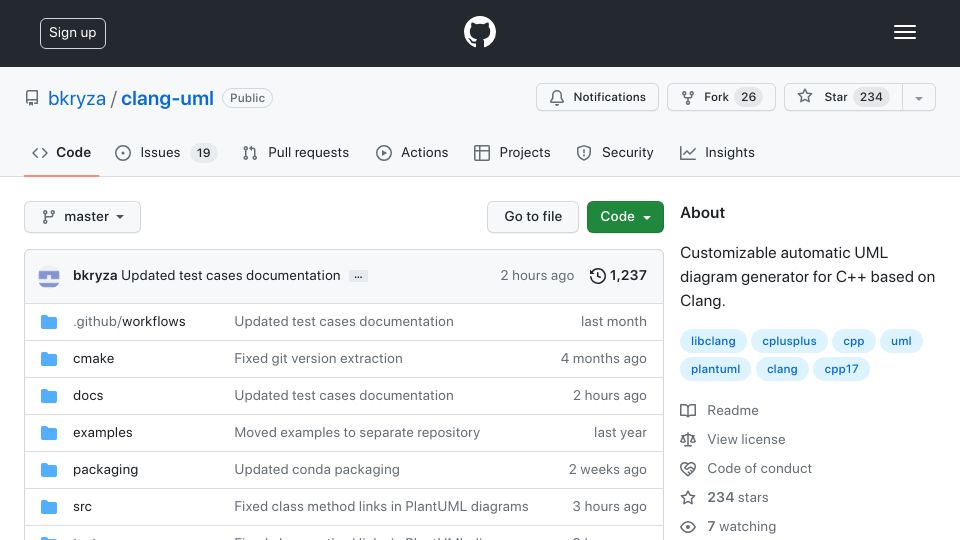960x540 pixels.
Task: Open the .github/workflows folder
Action: pos(129,321)
